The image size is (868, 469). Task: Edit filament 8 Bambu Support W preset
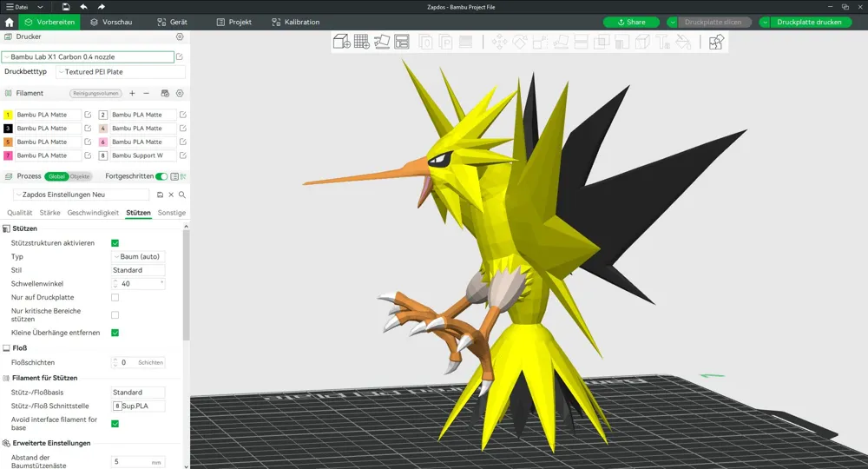pos(182,155)
